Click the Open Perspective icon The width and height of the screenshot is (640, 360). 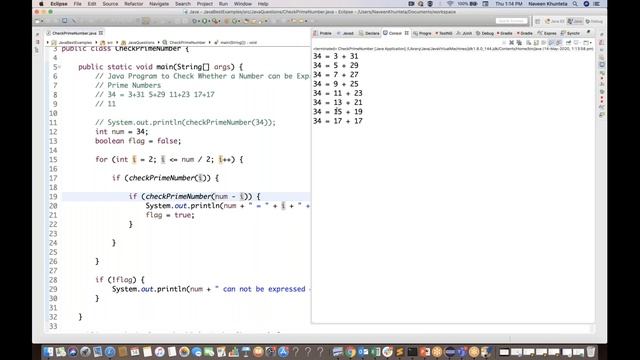pos(538,21)
